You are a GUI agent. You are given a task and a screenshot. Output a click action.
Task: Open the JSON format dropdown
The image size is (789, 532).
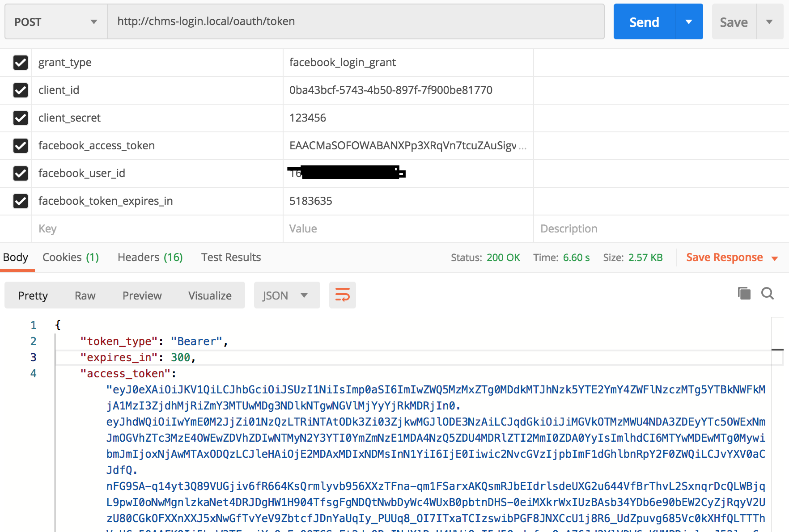coord(287,295)
